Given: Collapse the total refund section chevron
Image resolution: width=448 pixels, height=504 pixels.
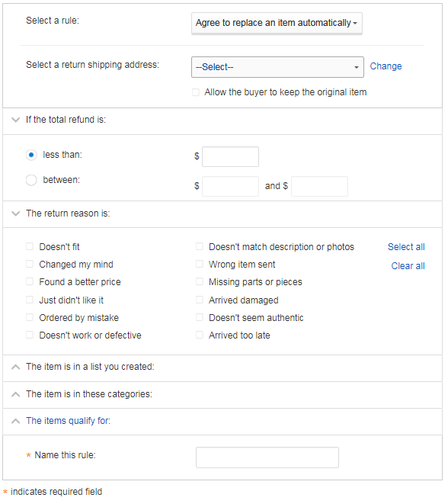Looking at the screenshot, I should (15, 120).
